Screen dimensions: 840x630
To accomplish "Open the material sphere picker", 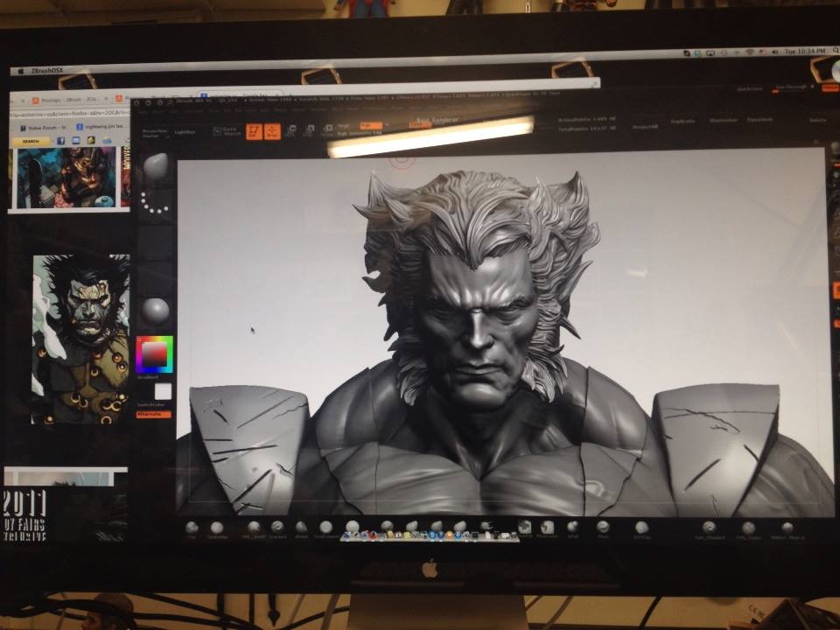I will [x=156, y=311].
